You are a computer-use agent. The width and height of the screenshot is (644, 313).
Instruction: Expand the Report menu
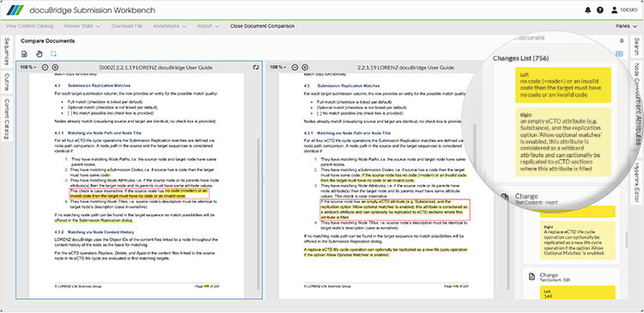point(208,26)
